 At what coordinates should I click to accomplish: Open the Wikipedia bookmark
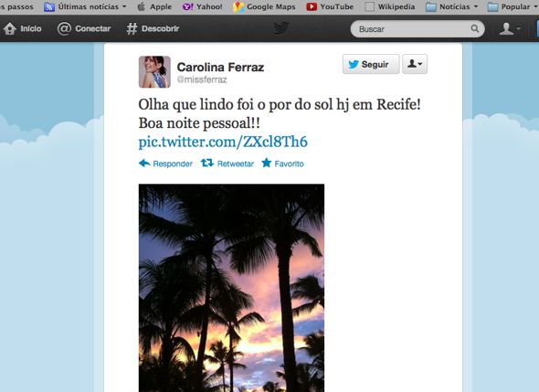[x=390, y=6]
